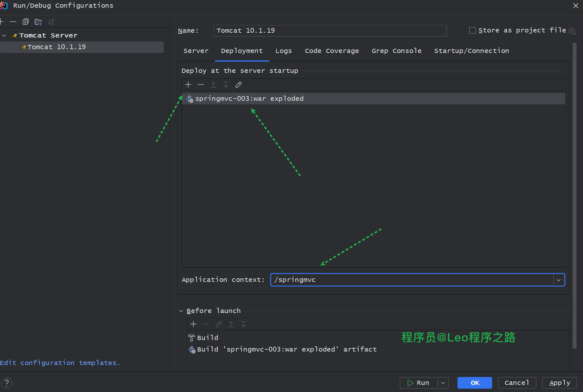Remove selected configuration with minus icon
583x392 pixels.
point(13,22)
